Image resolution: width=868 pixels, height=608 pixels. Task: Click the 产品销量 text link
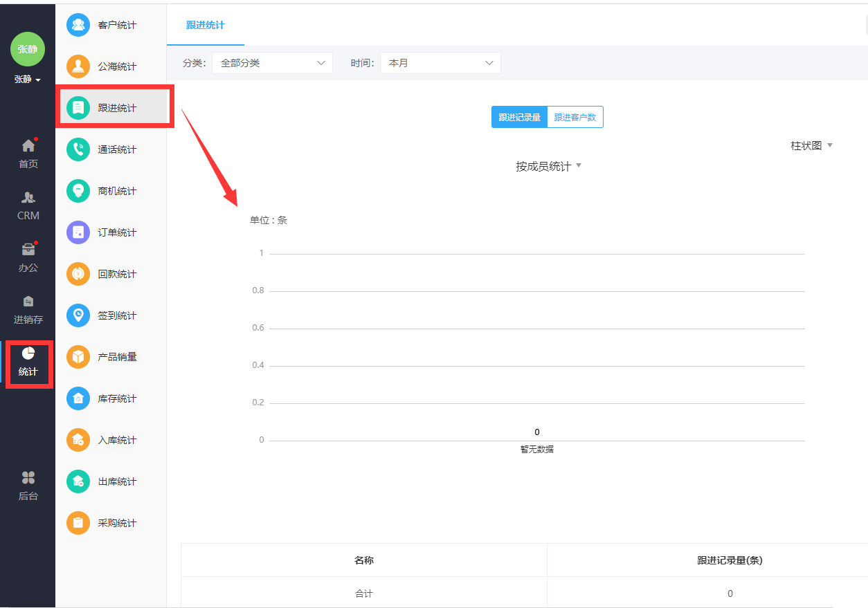coord(117,357)
